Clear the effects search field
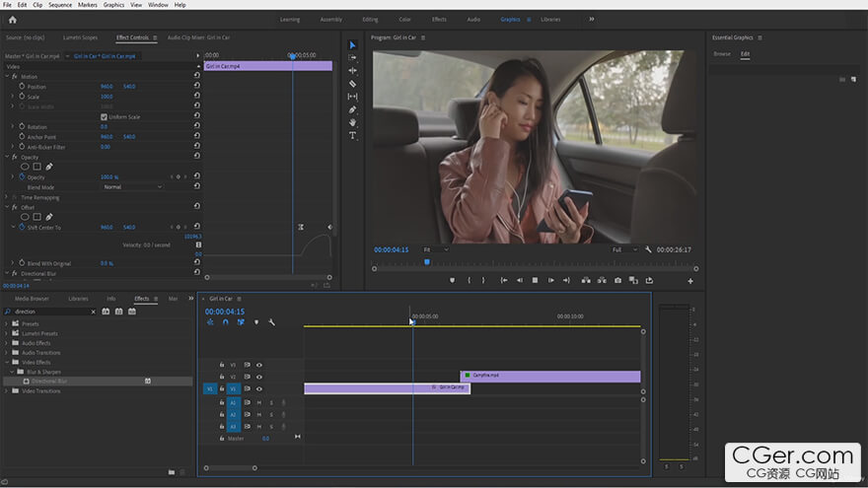 point(93,312)
